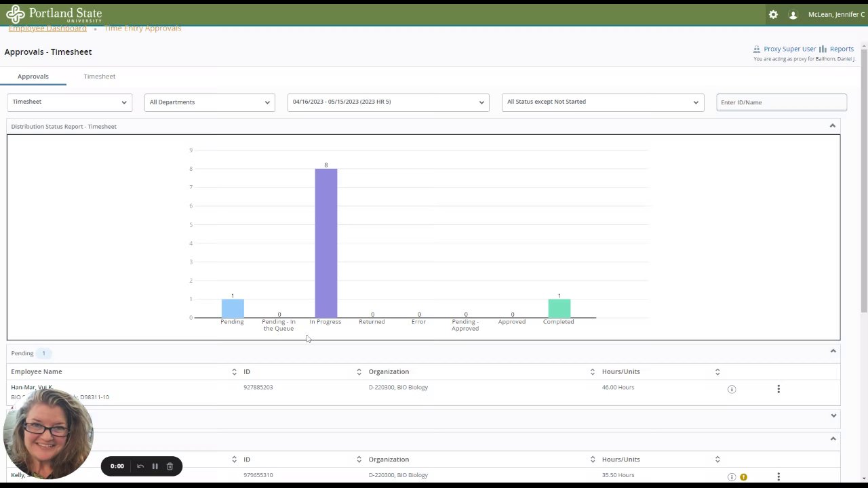Switch to the Timesheet tab
Screen dimensions: 868x488
click(x=100, y=77)
